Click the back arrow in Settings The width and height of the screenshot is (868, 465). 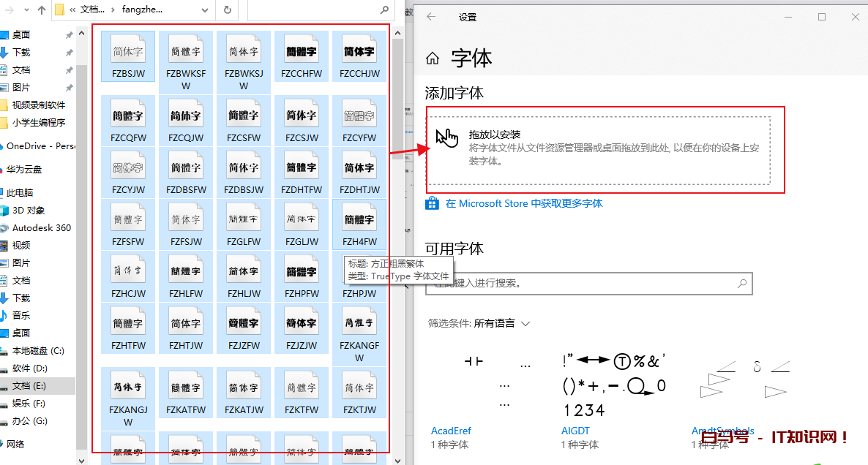pos(431,17)
